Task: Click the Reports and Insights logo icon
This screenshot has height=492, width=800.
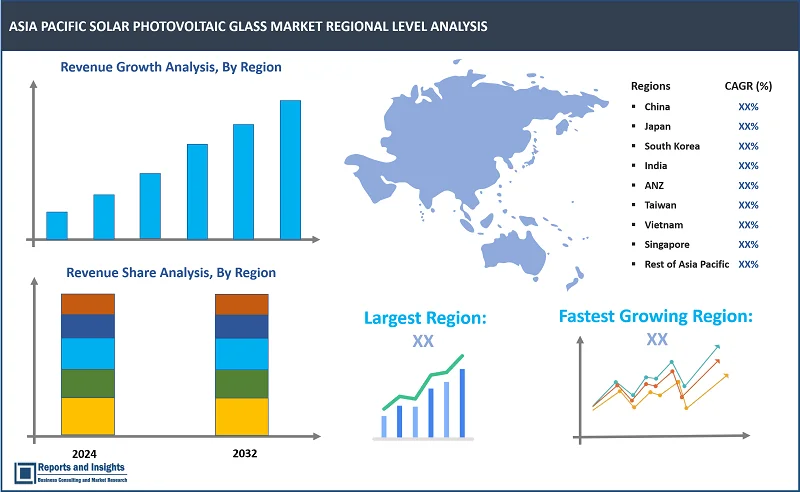Action: 24,473
